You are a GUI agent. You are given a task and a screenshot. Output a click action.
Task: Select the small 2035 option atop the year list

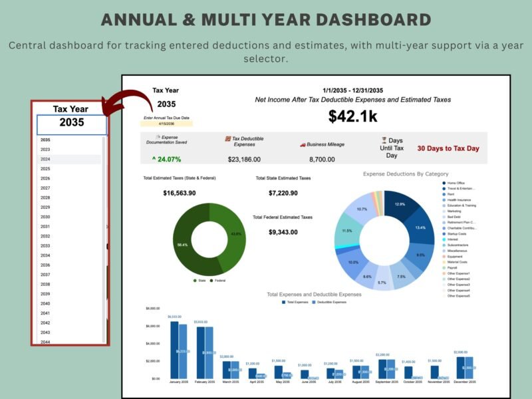click(69, 140)
